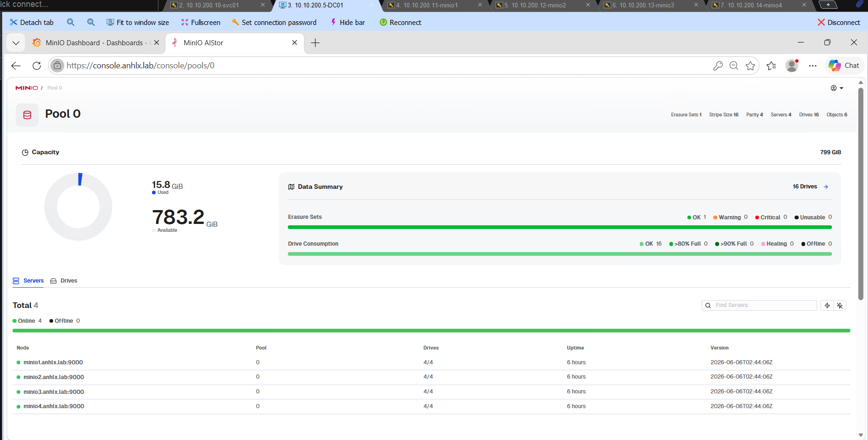The width and height of the screenshot is (868, 440).
Task: Close the 10.10.200.10-svc01 session tab
Action: tap(263, 5)
